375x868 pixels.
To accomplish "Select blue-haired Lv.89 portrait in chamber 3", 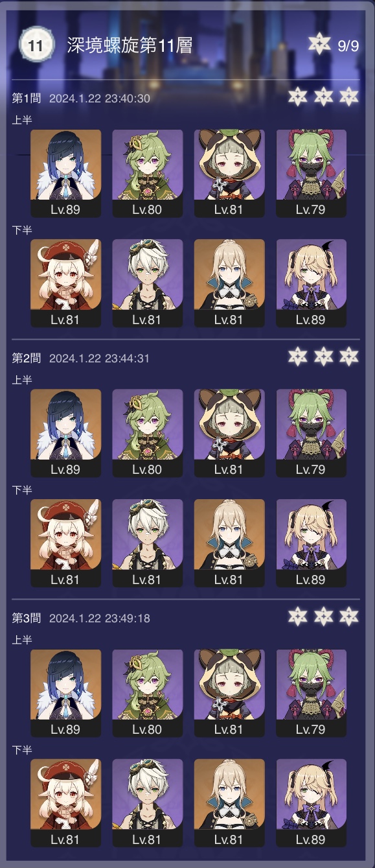I will click(x=66, y=693).
